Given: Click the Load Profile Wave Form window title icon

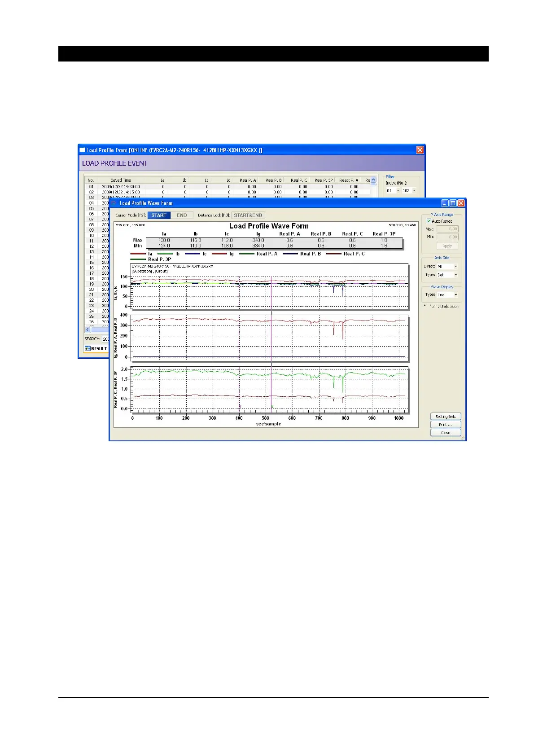Looking at the screenshot, I should click(114, 203).
